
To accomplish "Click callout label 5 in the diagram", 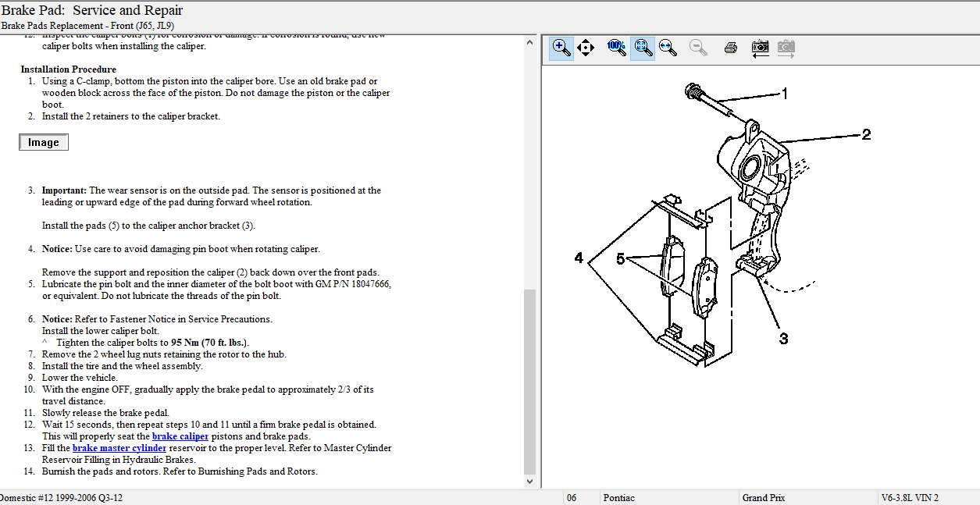I will click(620, 259).
